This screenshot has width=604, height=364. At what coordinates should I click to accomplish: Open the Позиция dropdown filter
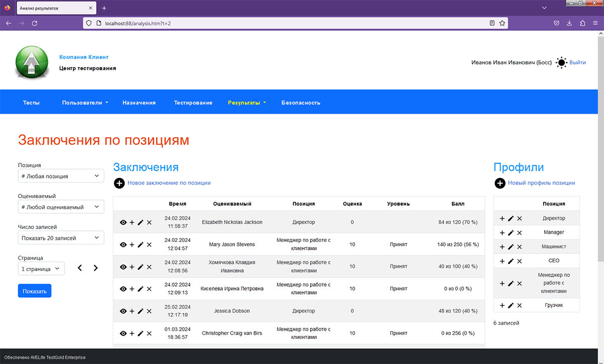[61, 176]
